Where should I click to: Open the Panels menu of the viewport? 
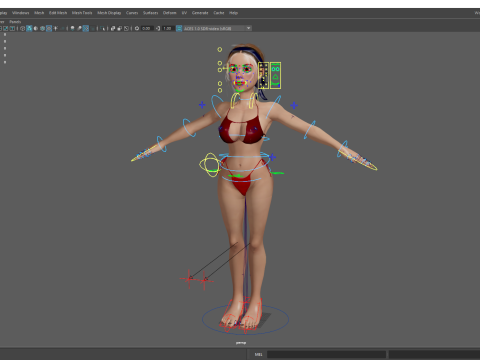click(x=15, y=22)
